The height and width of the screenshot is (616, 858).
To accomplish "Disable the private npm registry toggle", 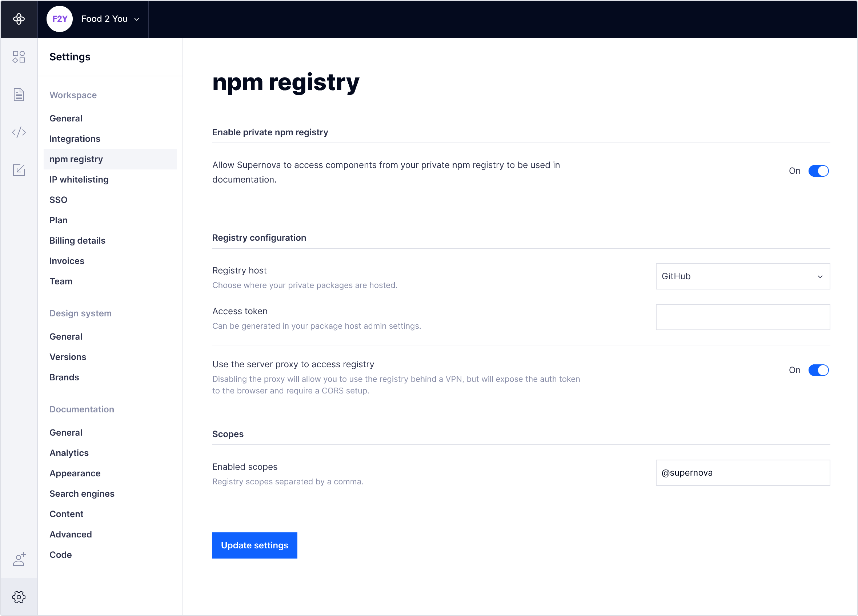I will coord(819,171).
